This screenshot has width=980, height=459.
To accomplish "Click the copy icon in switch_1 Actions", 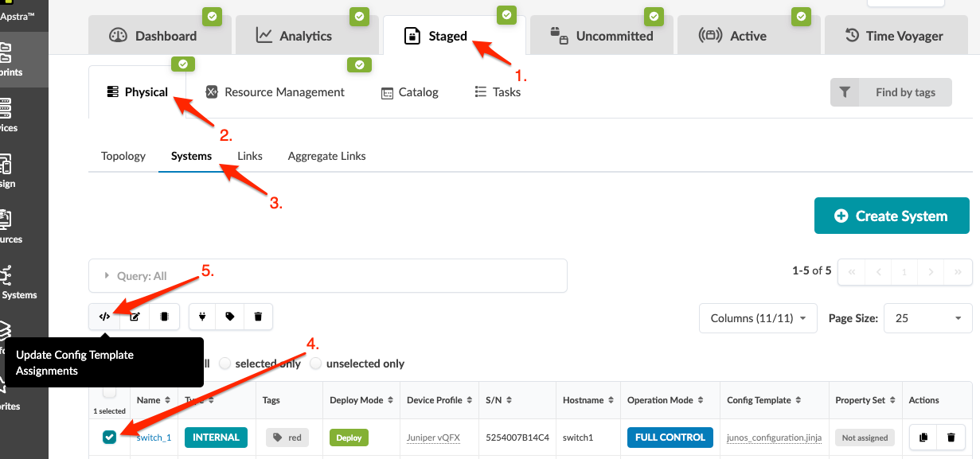I will tap(923, 437).
